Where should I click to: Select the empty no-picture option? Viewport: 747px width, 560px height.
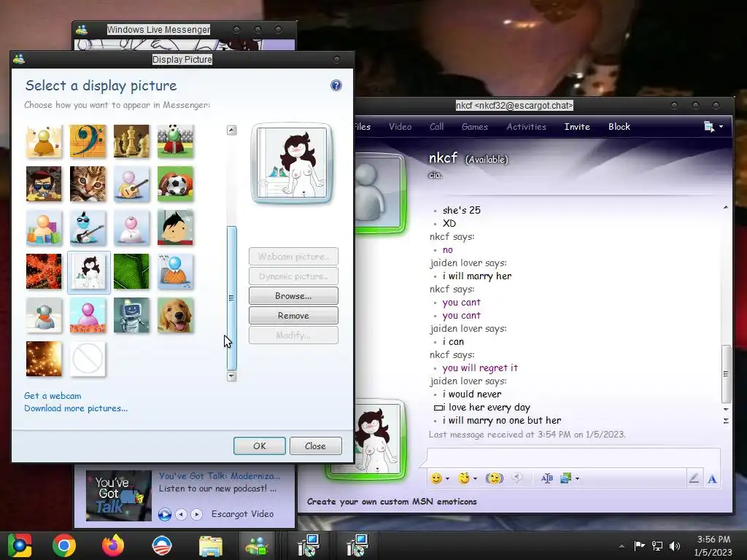coord(88,359)
